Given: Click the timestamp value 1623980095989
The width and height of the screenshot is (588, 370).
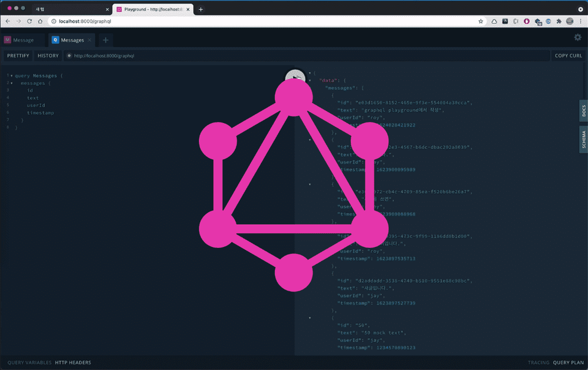Looking at the screenshot, I should click(x=396, y=170).
